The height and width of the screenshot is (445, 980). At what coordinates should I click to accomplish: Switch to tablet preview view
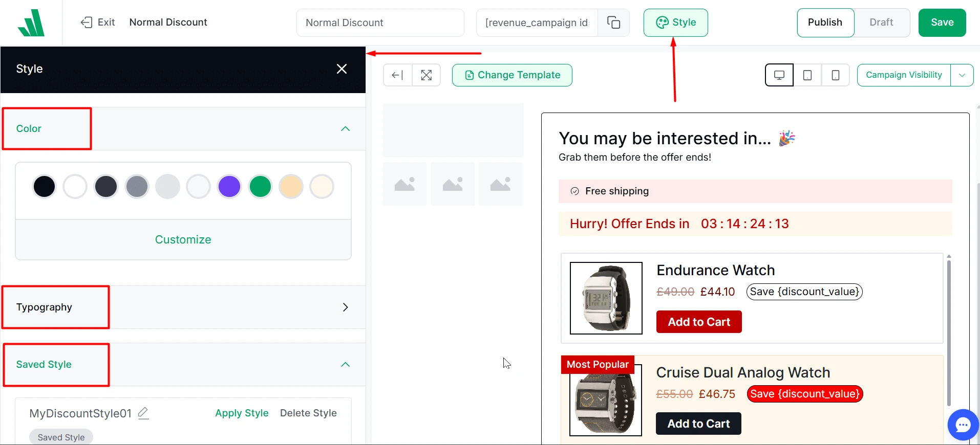point(807,75)
